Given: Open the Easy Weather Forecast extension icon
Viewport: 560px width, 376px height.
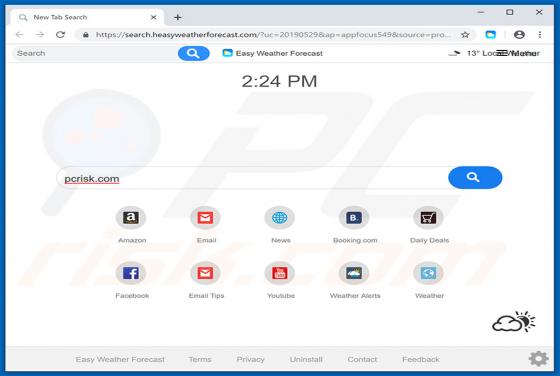Looking at the screenshot, I should click(x=491, y=35).
